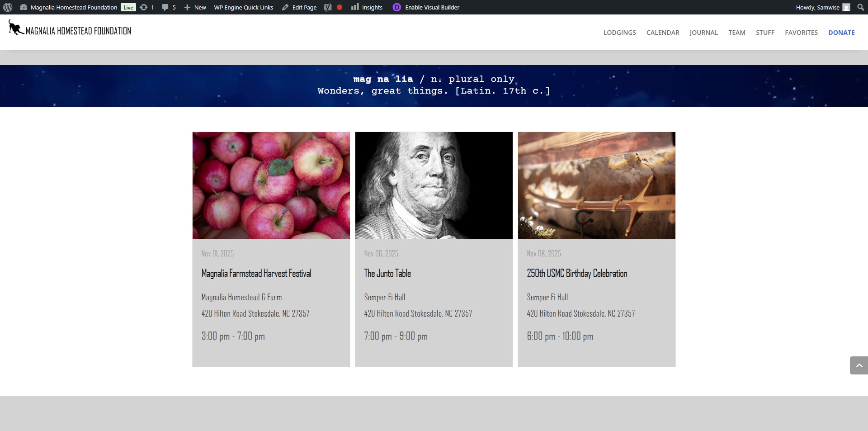Click the scroll back to top arrow button

[859, 365]
